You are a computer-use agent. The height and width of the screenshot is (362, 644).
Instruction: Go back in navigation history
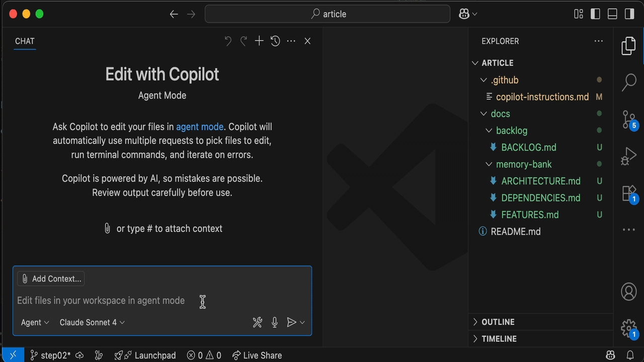174,14
